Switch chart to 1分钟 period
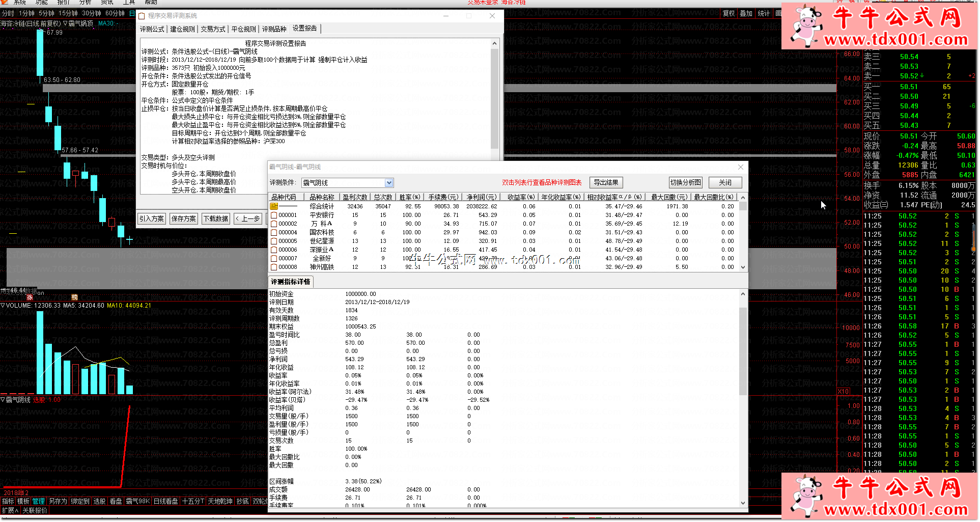The height and width of the screenshot is (522, 980). click(26, 13)
